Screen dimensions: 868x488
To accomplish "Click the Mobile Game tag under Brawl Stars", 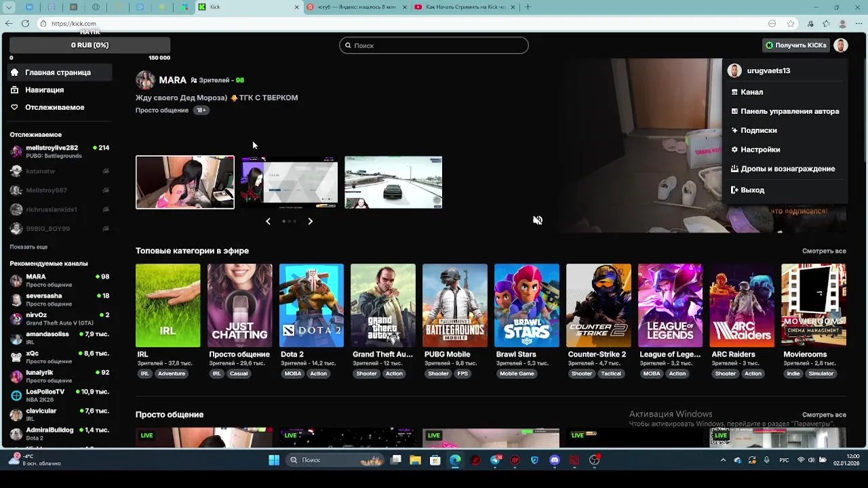I will point(517,374).
